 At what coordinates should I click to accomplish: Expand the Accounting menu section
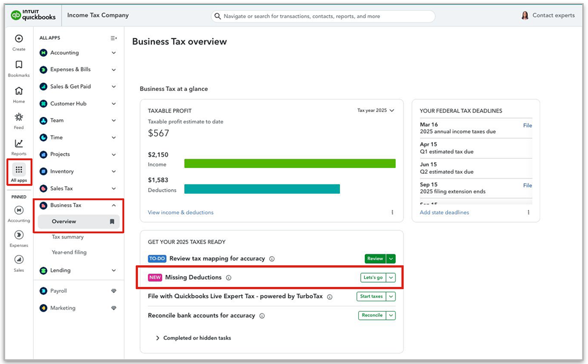click(x=113, y=53)
